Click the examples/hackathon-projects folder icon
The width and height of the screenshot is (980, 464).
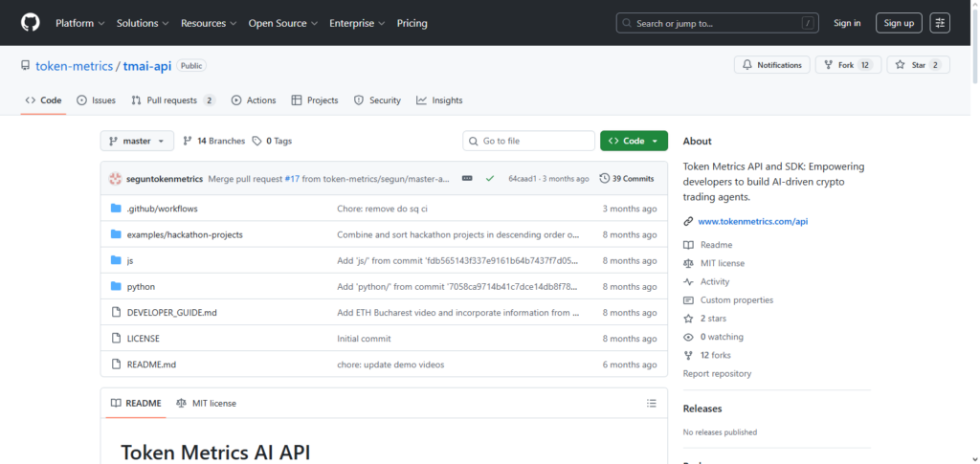tap(116, 234)
